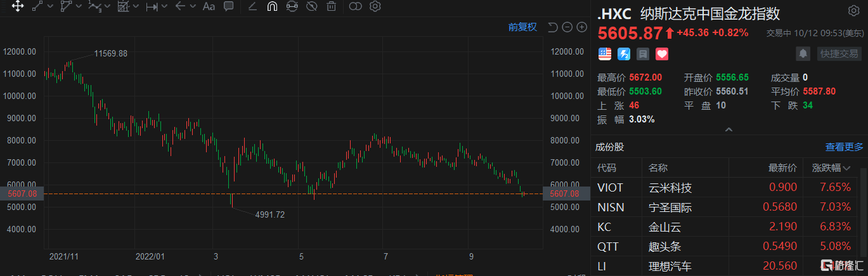The width and height of the screenshot is (868, 276).
Task: Toggle the magnet snap mode
Action: (272, 7)
